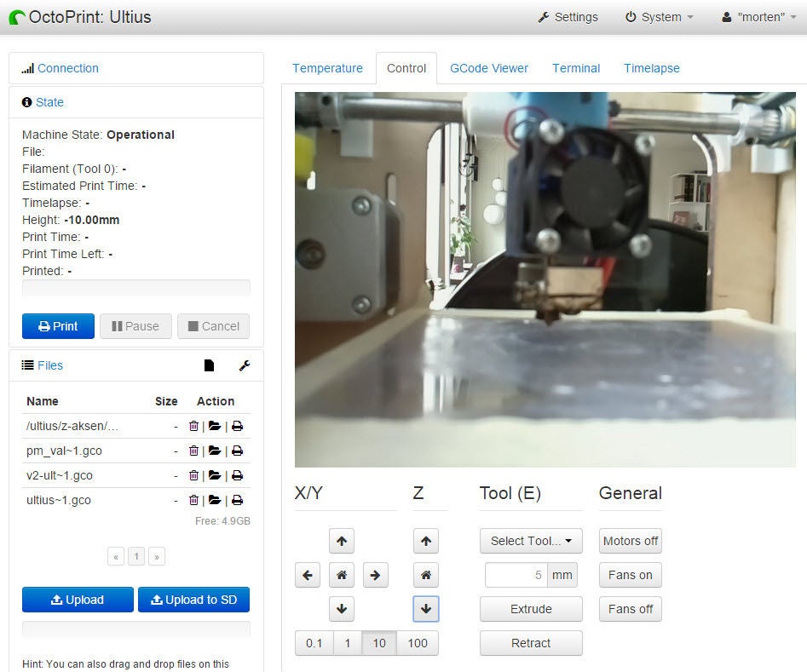Image resolution: width=807 pixels, height=672 pixels.
Task: Jog the Y axis up one step
Action: (341, 541)
